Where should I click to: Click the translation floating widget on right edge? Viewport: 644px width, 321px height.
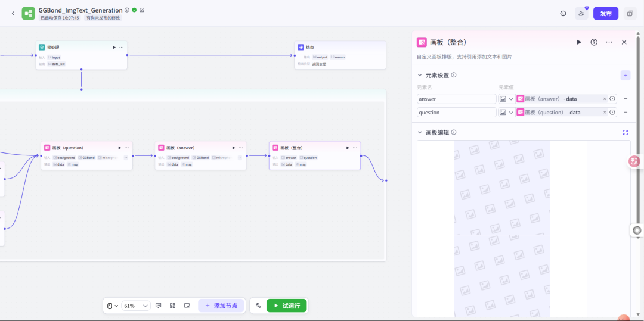(x=634, y=161)
